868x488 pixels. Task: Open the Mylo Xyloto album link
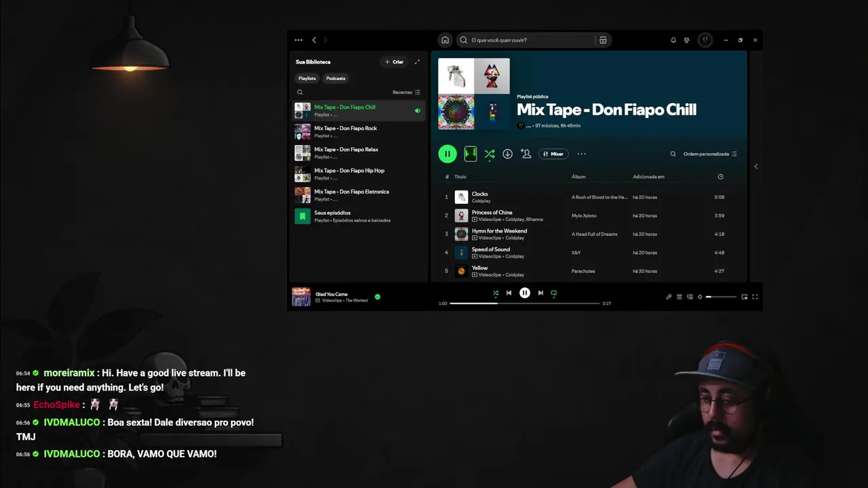coord(584,216)
